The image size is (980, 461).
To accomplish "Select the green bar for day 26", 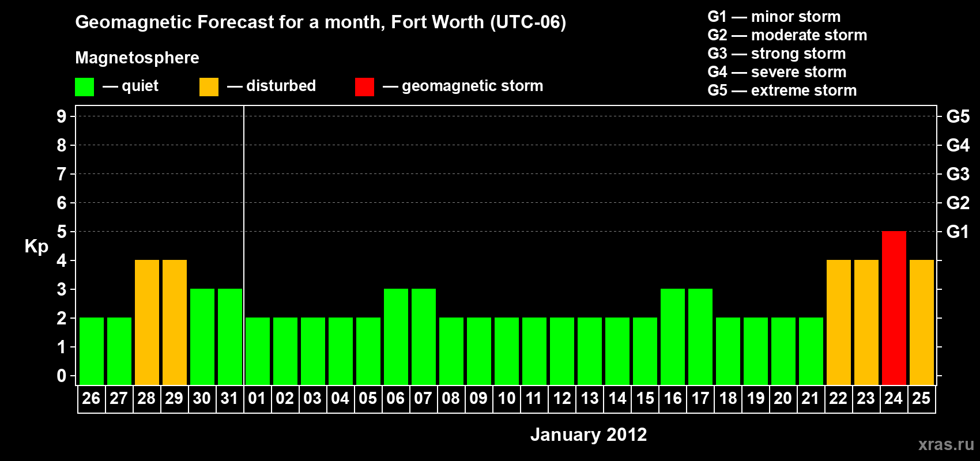I will click(92, 352).
